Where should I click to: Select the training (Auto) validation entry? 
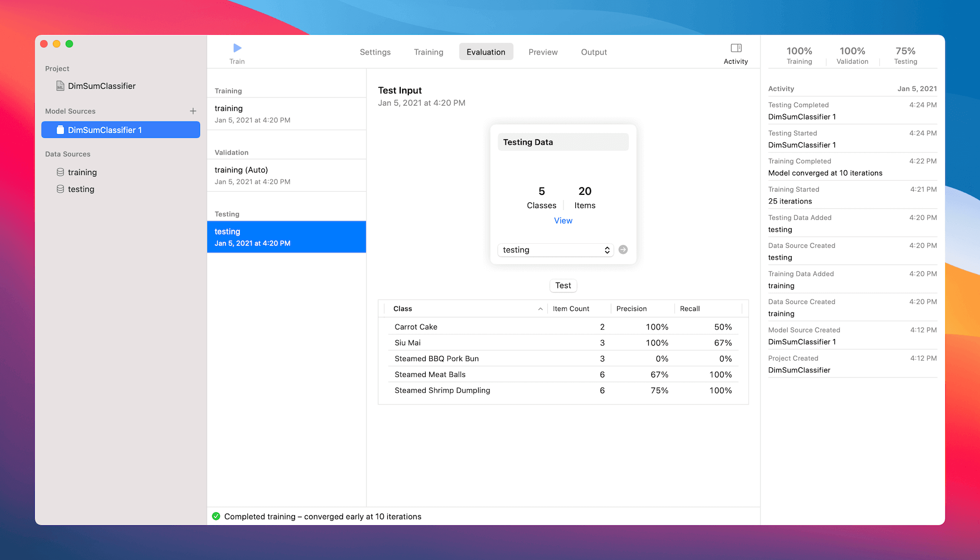(x=286, y=175)
